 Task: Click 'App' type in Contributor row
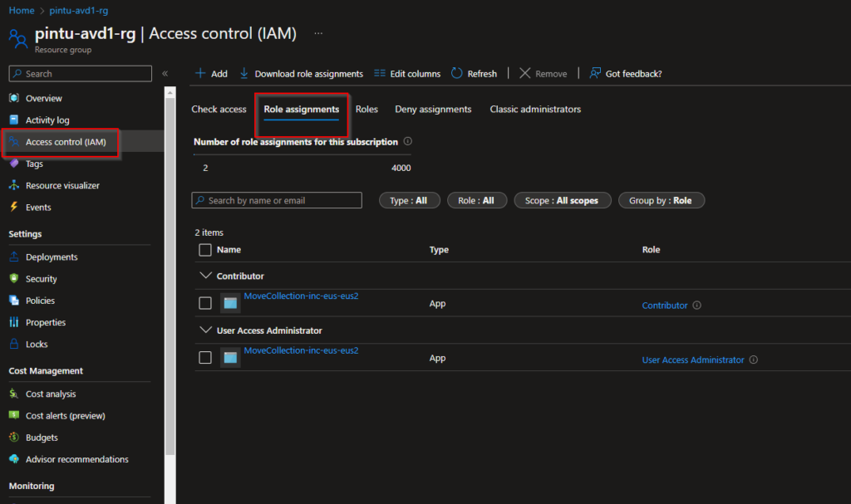point(437,303)
